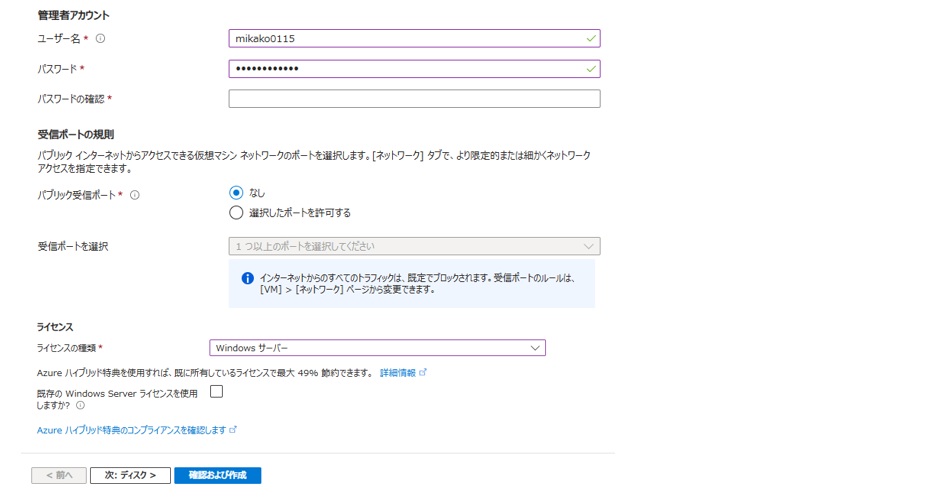
Task: Open the ライセンスの種類 dropdown
Action: tap(377, 348)
